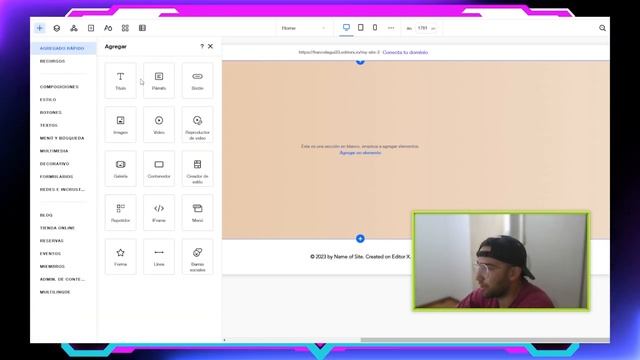Select Recursos category
The width and height of the screenshot is (640, 360).
tap(52, 61)
